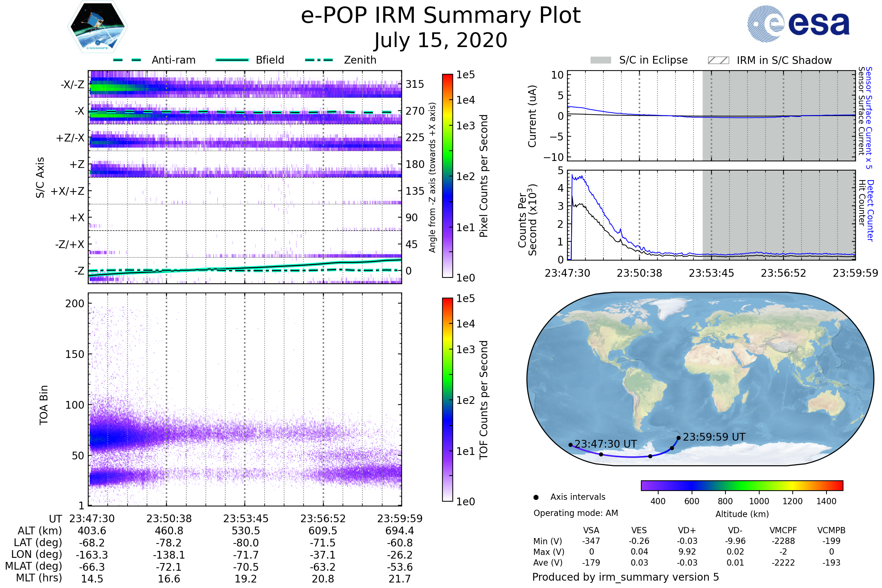Click the Axis intervals black dot marker
The height and width of the screenshot is (588, 882).
coord(536,498)
